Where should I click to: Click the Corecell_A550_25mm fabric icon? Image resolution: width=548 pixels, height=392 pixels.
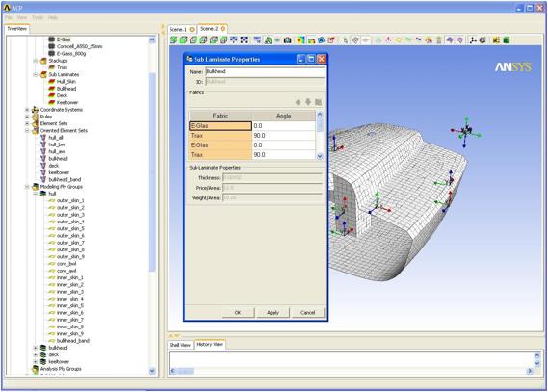[52, 46]
